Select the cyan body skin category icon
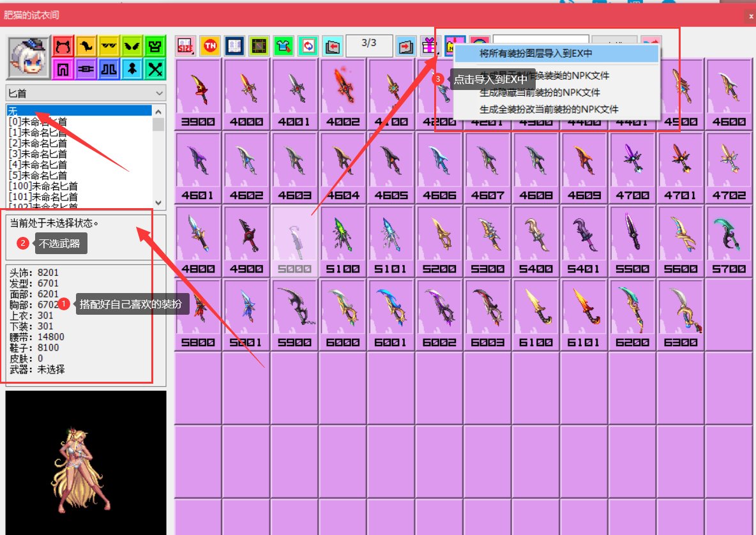The image size is (756, 535). pyautogui.click(x=132, y=69)
